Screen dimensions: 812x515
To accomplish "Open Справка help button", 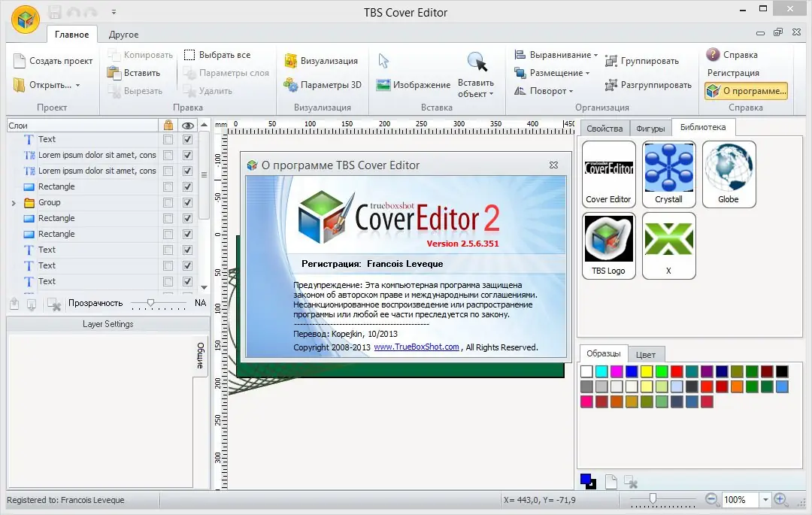I will 732,55.
